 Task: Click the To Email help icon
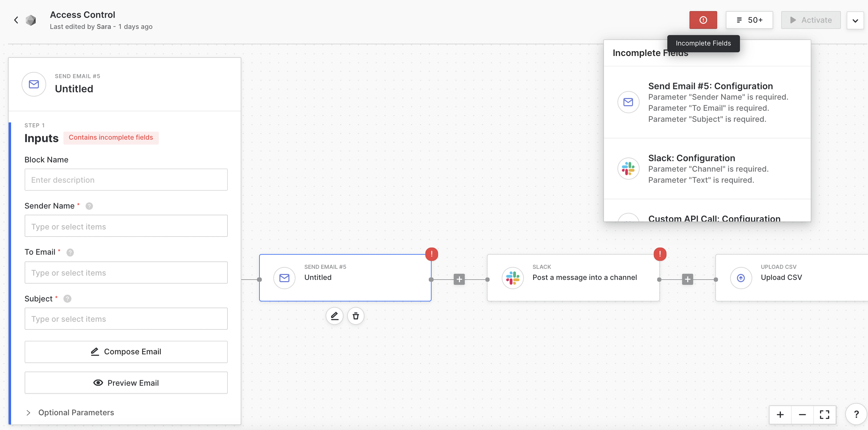point(70,253)
